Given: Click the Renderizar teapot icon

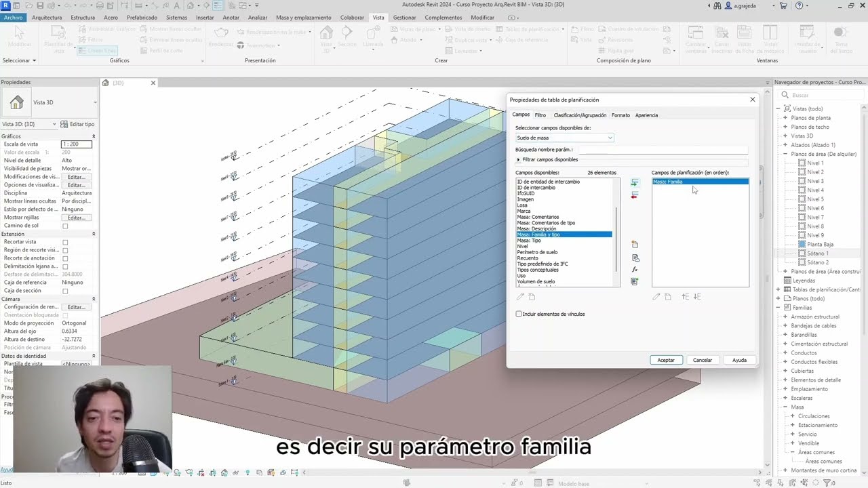Looking at the screenshot, I should [x=221, y=33].
